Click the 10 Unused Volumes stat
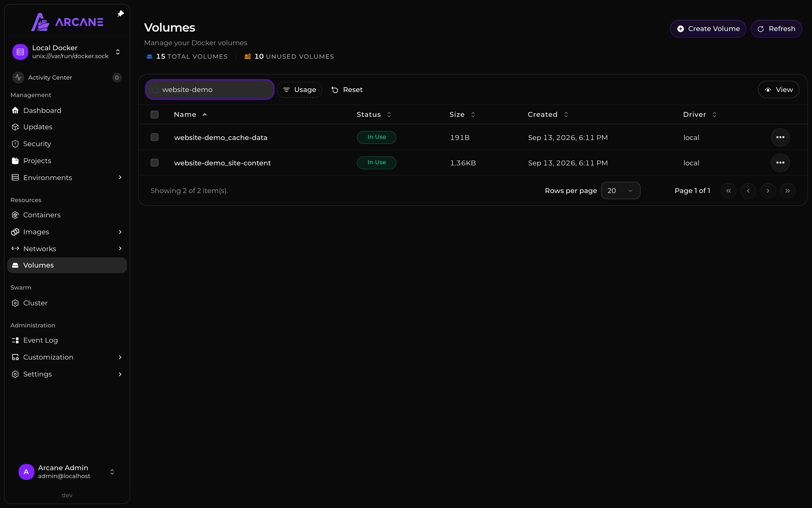Image resolution: width=812 pixels, height=508 pixels. pyautogui.click(x=289, y=56)
